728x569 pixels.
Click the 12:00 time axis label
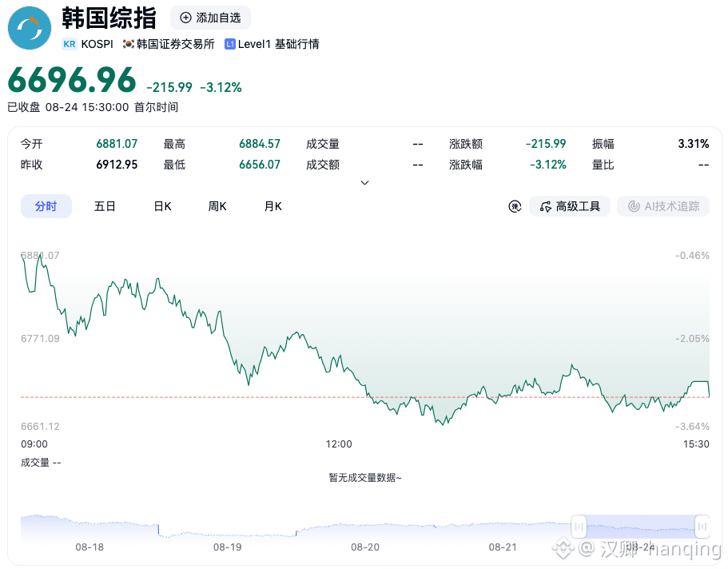point(339,444)
